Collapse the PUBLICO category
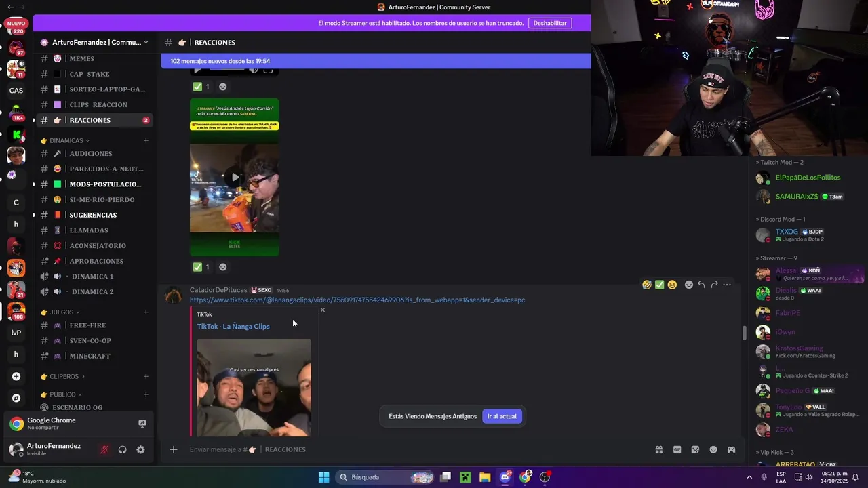The width and height of the screenshot is (868, 488). coord(62,394)
